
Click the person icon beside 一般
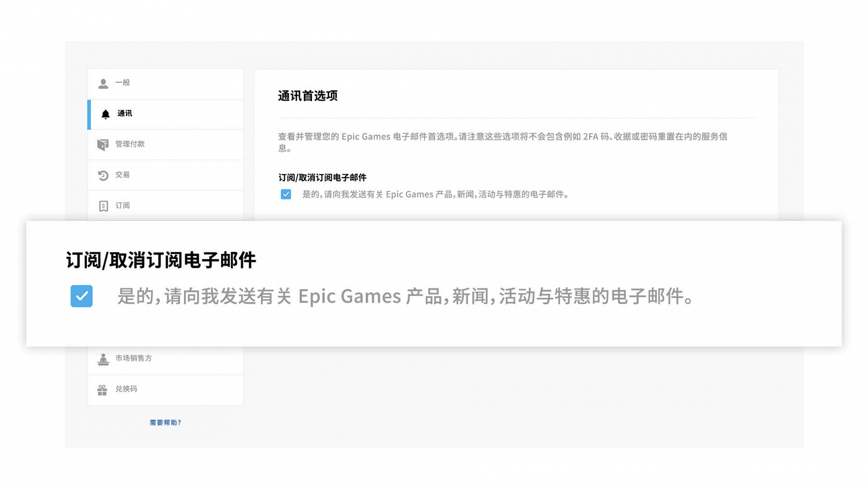[x=103, y=84]
